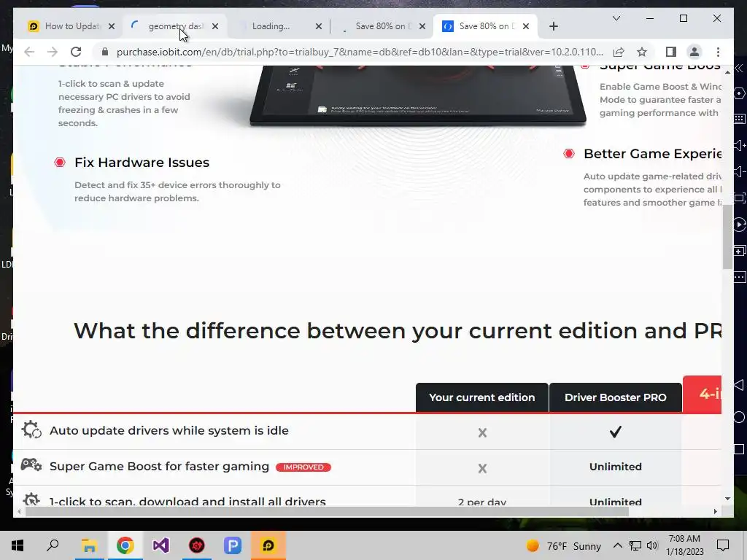
Task: Click the horizontal scrollbar thumb
Action: pos(327,511)
